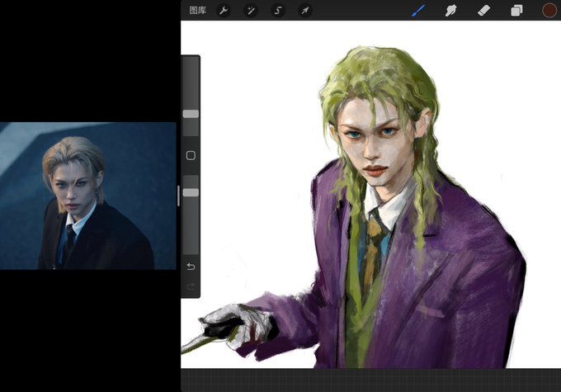The width and height of the screenshot is (561, 392).
Task: Open the Actions wrench menu
Action: pos(224,11)
